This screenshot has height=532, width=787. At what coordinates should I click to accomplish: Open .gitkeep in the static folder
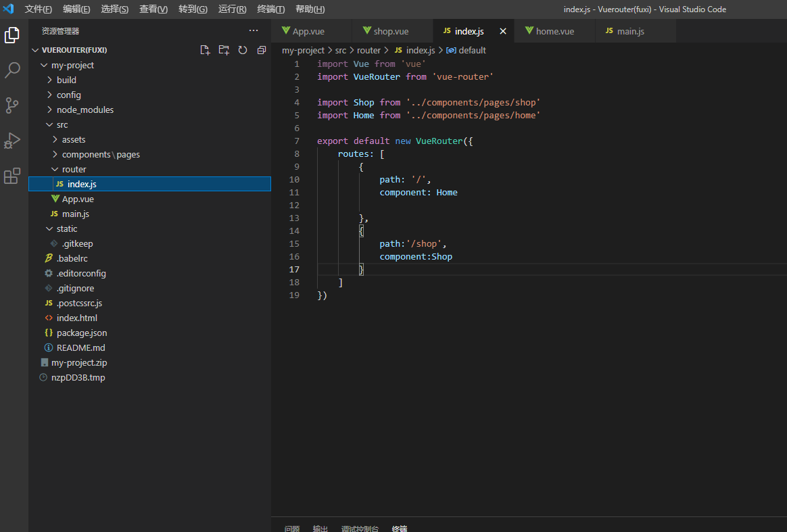tap(149, 243)
